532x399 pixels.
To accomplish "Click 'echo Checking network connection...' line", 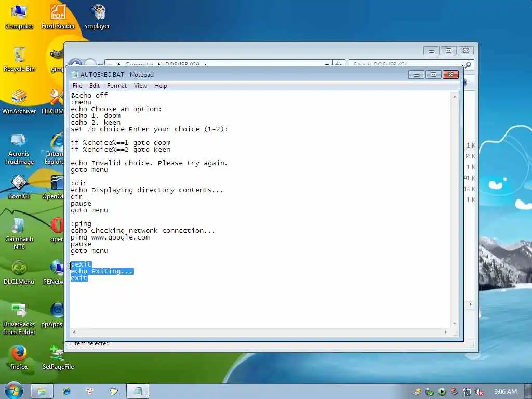I will (143, 231).
